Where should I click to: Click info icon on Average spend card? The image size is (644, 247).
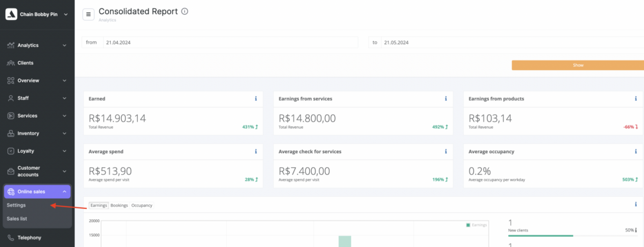(256, 151)
